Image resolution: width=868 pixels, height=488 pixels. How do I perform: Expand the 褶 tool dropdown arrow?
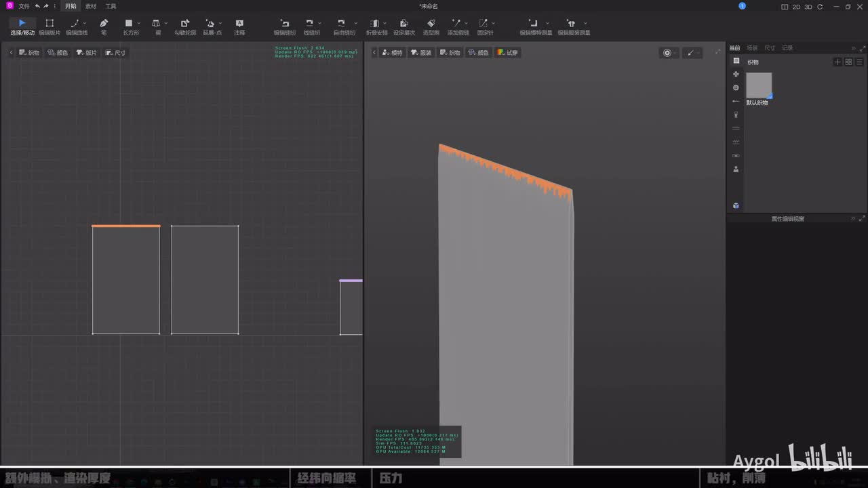[x=166, y=23]
